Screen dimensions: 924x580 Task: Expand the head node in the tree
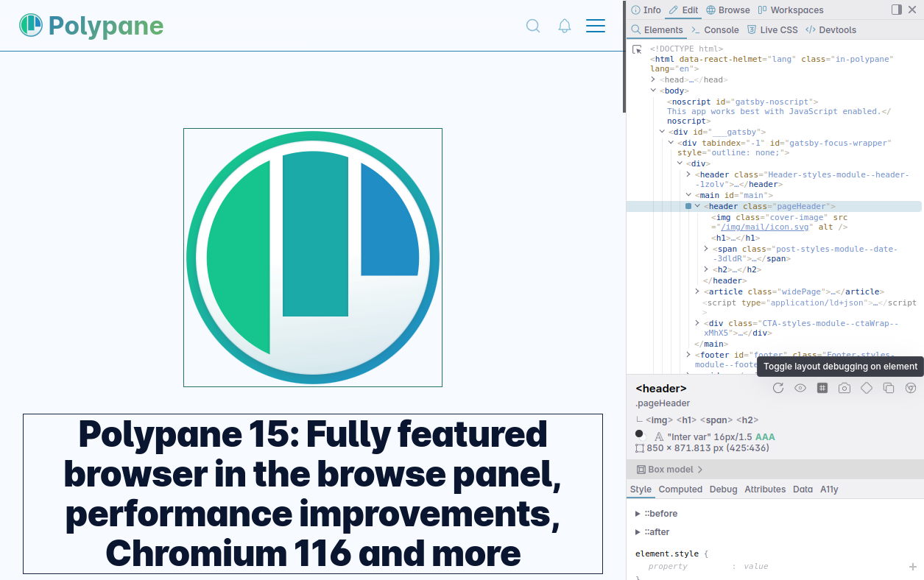(x=653, y=79)
